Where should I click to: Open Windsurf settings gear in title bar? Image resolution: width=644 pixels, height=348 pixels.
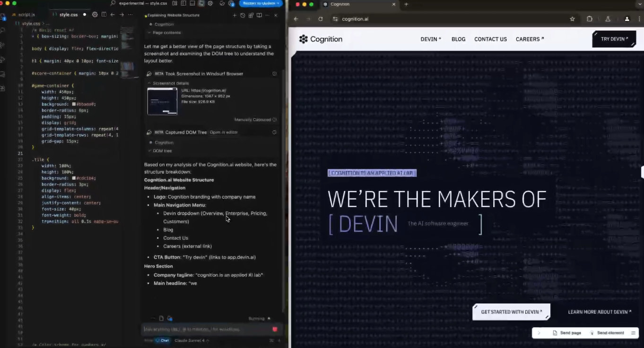click(x=210, y=3)
